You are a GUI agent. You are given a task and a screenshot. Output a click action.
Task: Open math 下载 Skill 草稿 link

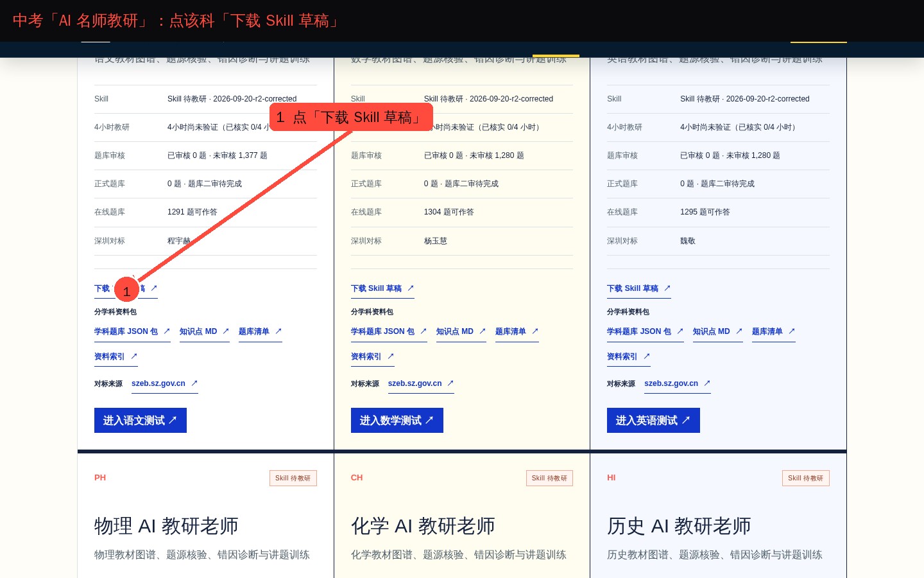coord(382,289)
